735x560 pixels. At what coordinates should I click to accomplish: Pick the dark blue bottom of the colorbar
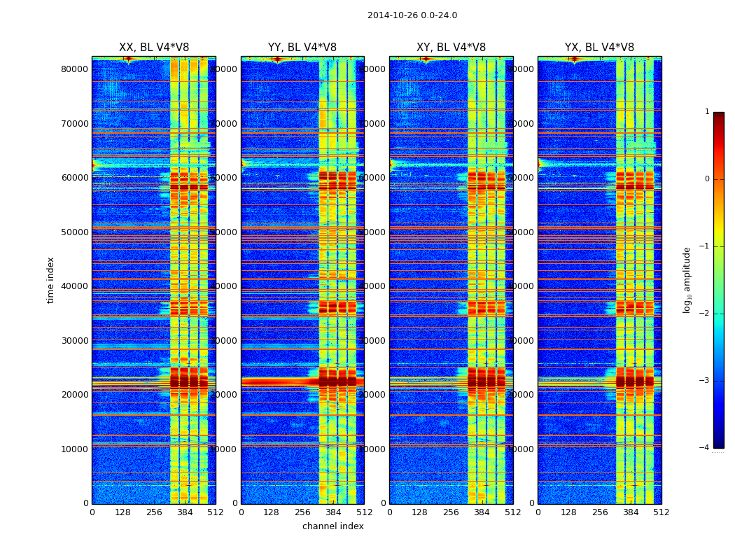point(718,443)
